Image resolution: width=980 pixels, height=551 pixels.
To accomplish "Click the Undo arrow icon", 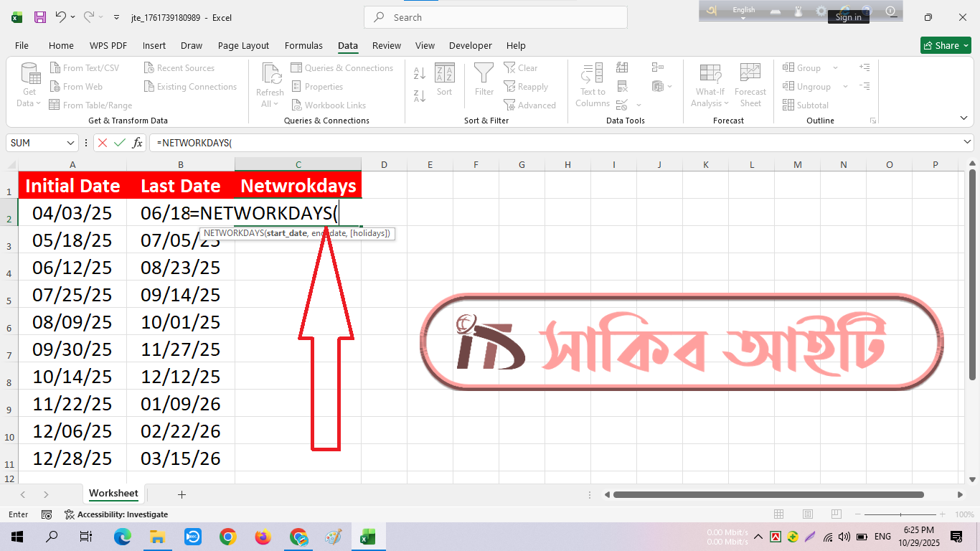I will point(61,17).
